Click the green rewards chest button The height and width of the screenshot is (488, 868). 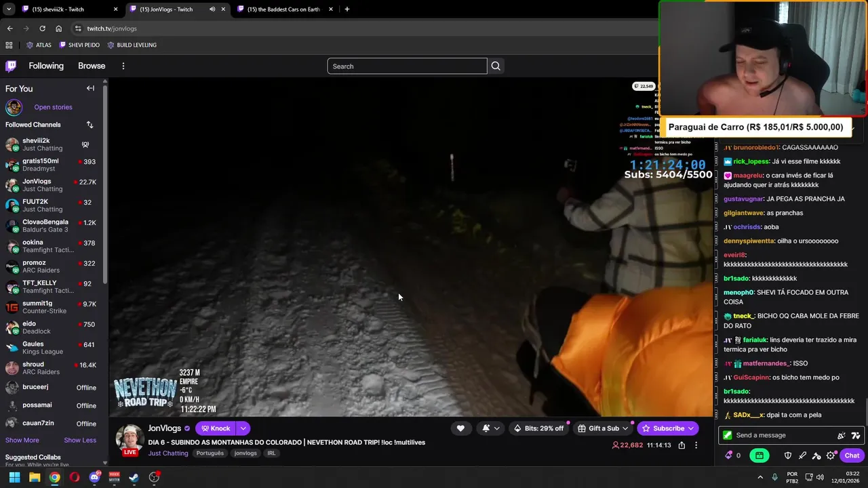[759, 455]
